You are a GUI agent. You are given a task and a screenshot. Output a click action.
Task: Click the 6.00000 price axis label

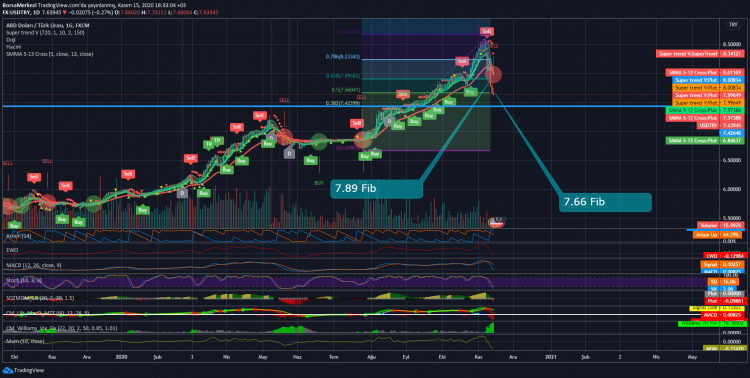click(733, 189)
